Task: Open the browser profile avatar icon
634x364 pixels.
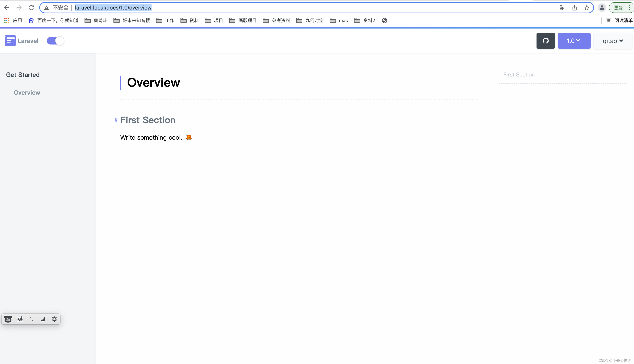Action: click(602, 8)
